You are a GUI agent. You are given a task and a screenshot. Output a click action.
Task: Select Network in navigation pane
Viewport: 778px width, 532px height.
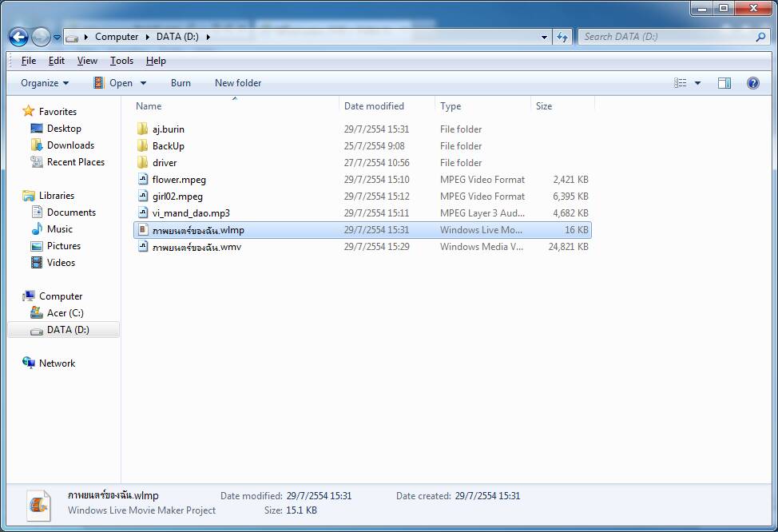(x=57, y=363)
